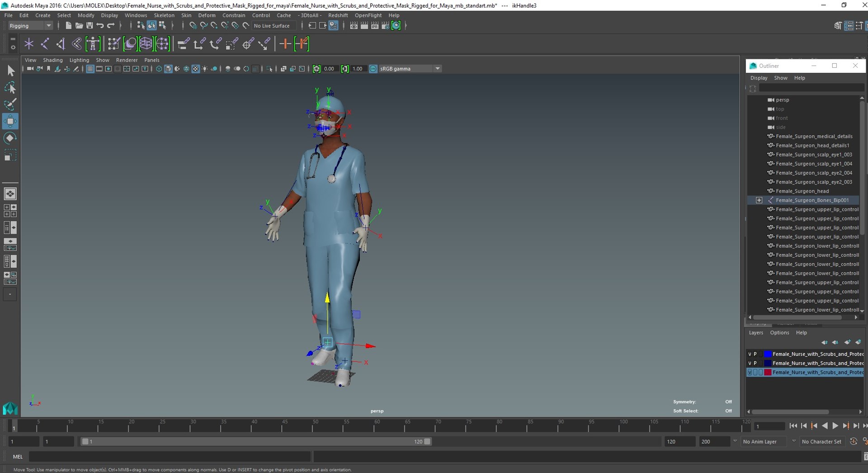Click the single-pane layout icon
The width and height of the screenshot is (868, 473).
[x=10, y=194]
